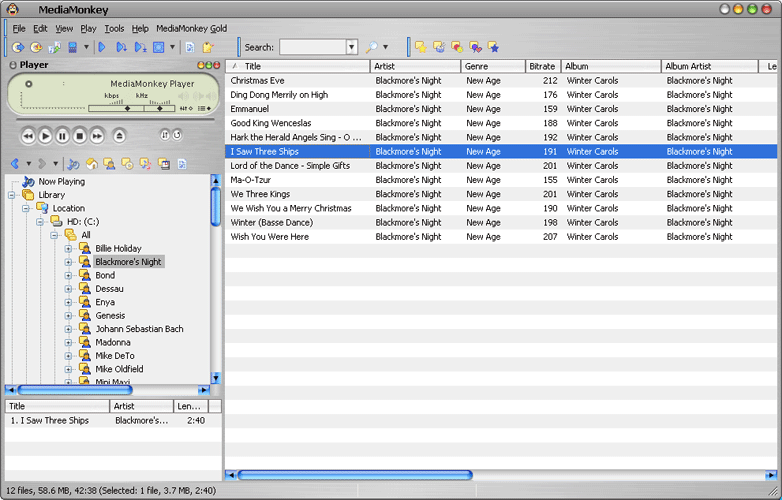
Task: Skip to next track button
Action: click(97, 136)
